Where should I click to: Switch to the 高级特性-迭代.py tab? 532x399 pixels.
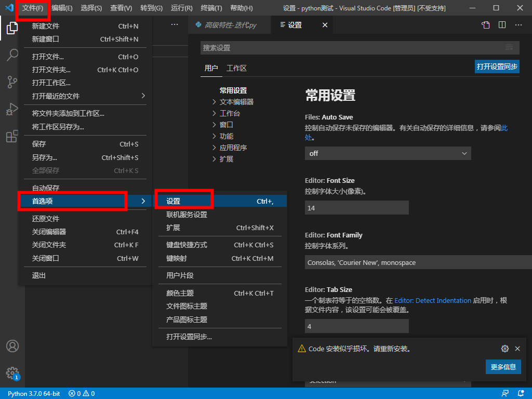point(230,25)
